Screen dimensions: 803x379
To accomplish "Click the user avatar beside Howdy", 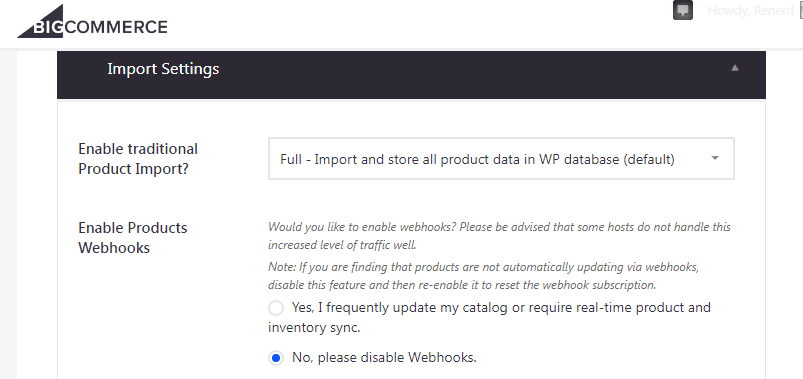I will point(799,10).
